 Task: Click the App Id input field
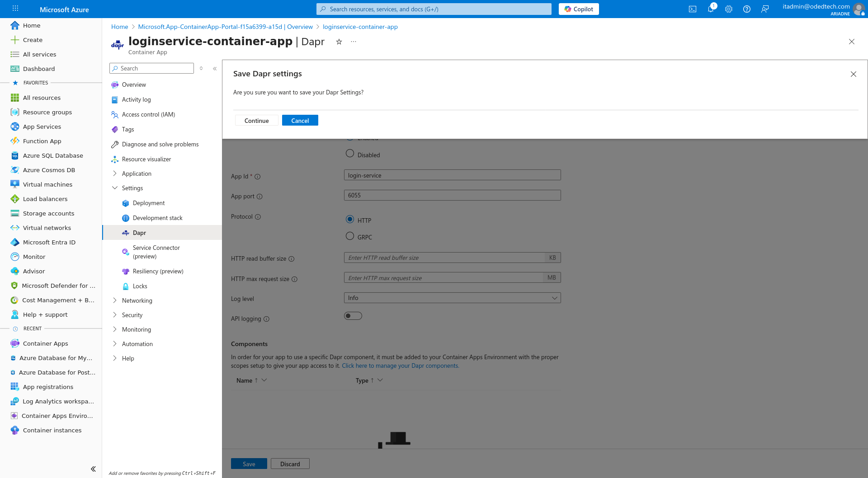click(452, 175)
